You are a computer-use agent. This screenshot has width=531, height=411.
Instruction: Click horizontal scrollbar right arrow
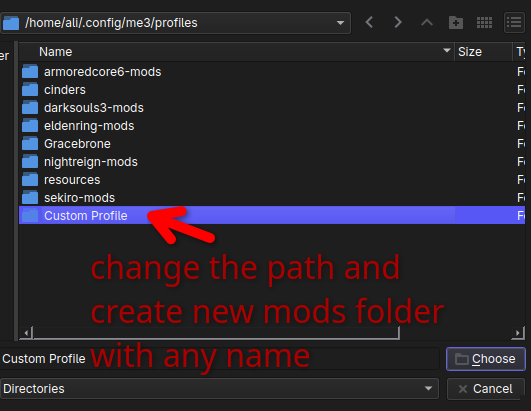(x=518, y=333)
